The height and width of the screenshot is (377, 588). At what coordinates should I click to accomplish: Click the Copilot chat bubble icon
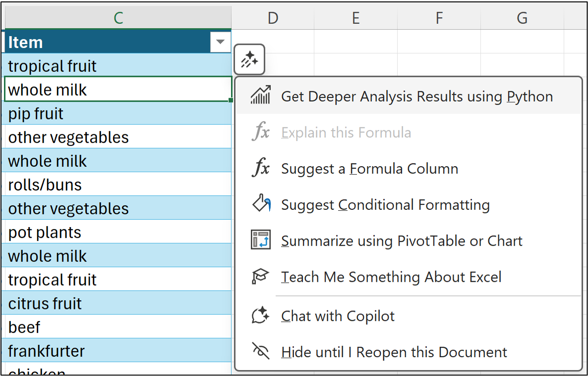click(x=261, y=315)
